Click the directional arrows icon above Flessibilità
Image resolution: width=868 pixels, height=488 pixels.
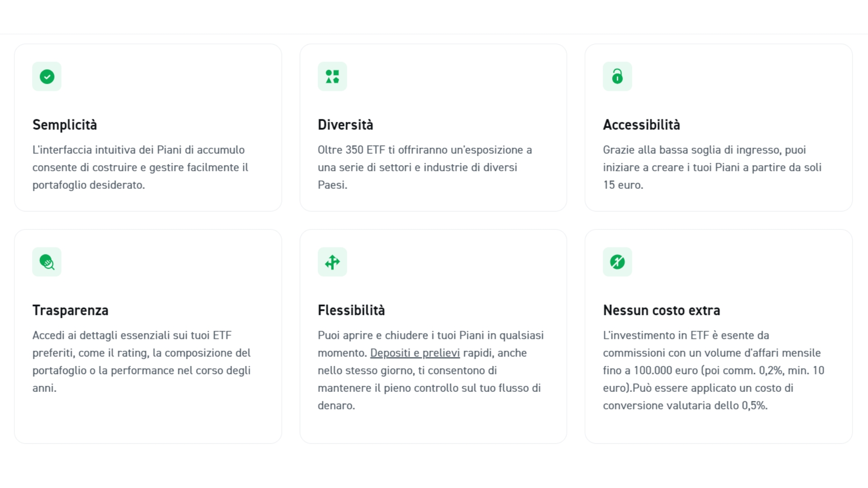332,262
